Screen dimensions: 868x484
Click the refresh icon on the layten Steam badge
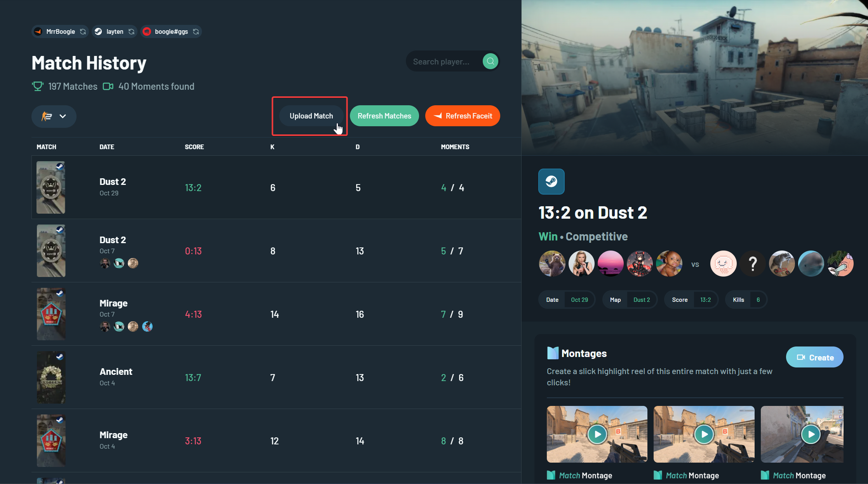click(131, 31)
